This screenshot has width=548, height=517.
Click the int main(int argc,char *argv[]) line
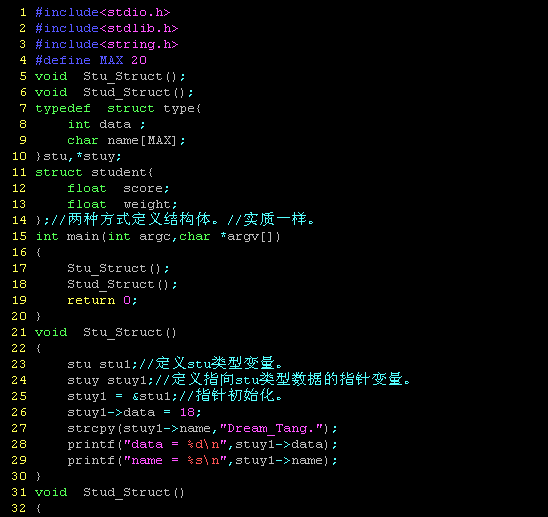point(158,237)
